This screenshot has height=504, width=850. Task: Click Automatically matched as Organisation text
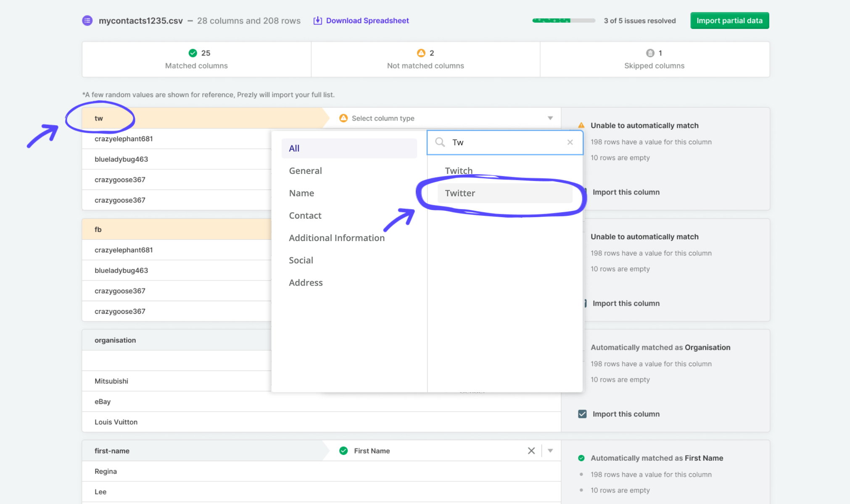[660, 347]
